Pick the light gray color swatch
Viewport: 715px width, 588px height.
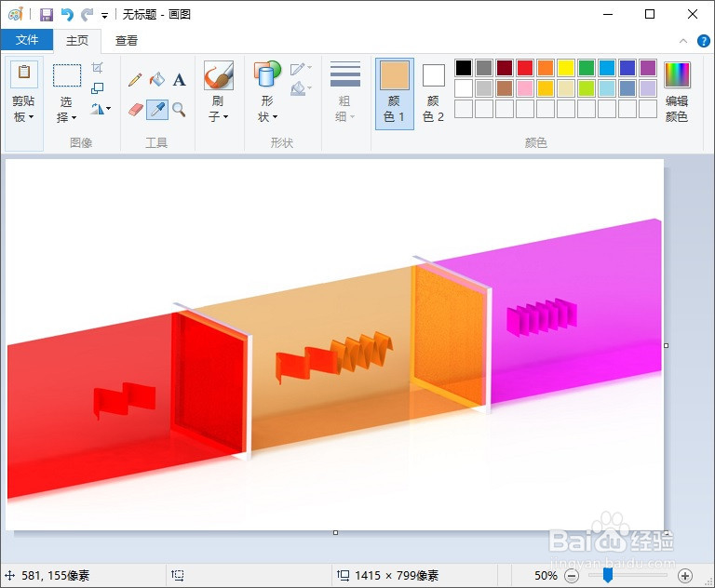[484, 88]
